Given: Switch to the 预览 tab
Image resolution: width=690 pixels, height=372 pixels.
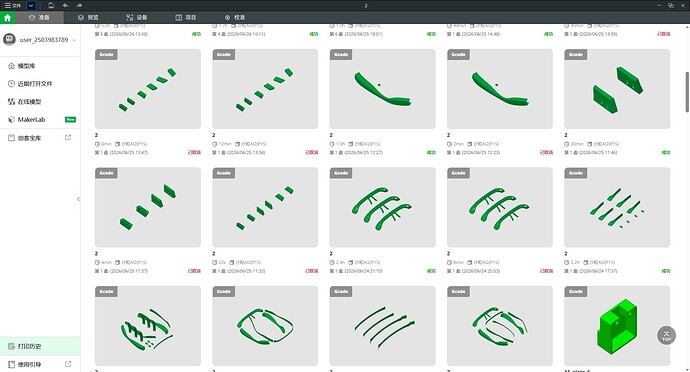Looking at the screenshot, I should (88, 18).
